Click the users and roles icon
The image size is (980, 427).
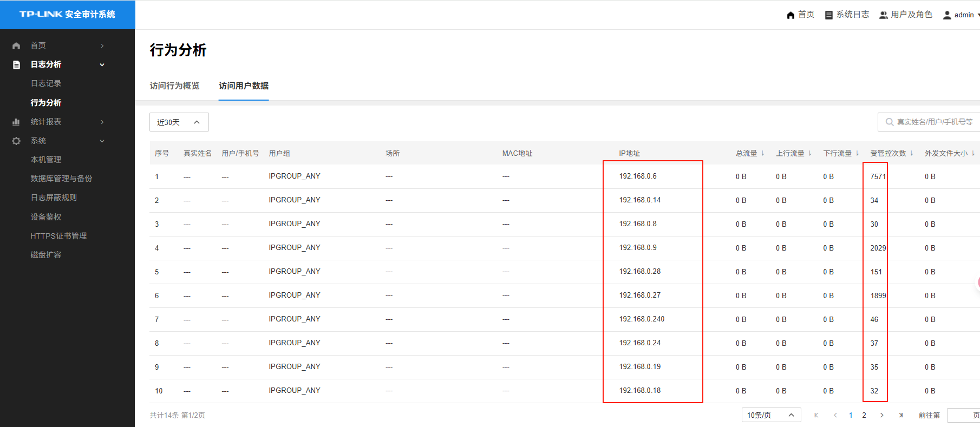(883, 15)
